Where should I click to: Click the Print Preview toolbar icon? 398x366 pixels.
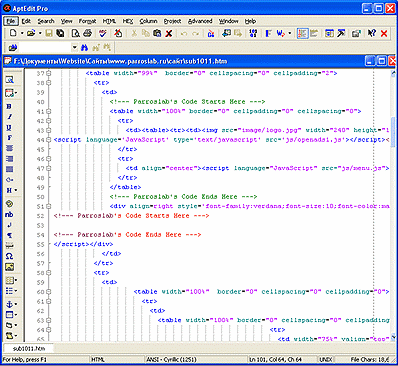point(76,33)
